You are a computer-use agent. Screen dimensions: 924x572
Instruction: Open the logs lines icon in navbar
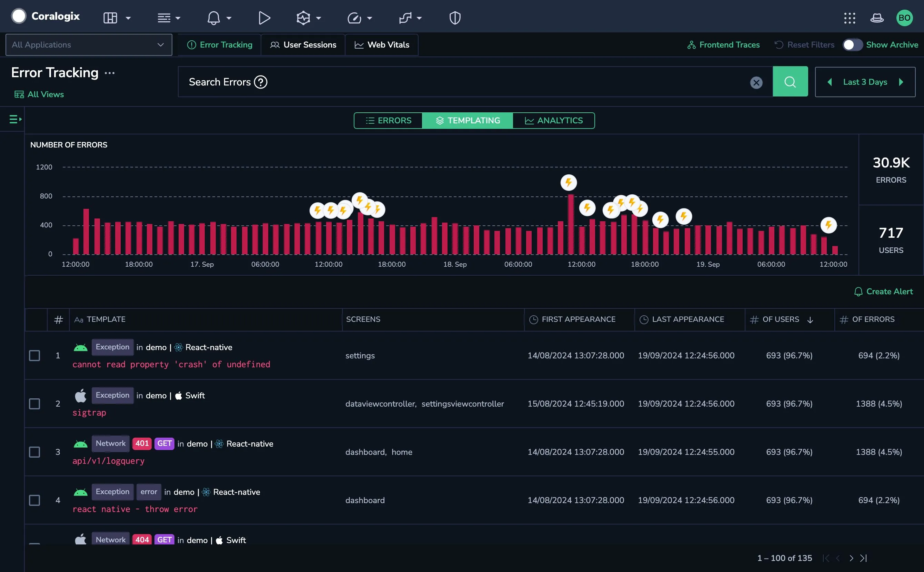click(164, 18)
